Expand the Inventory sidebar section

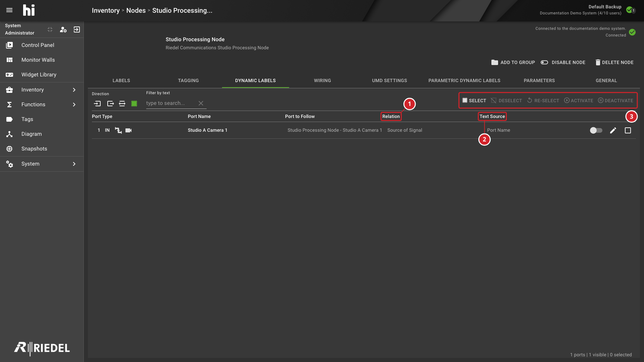[x=42, y=89]
